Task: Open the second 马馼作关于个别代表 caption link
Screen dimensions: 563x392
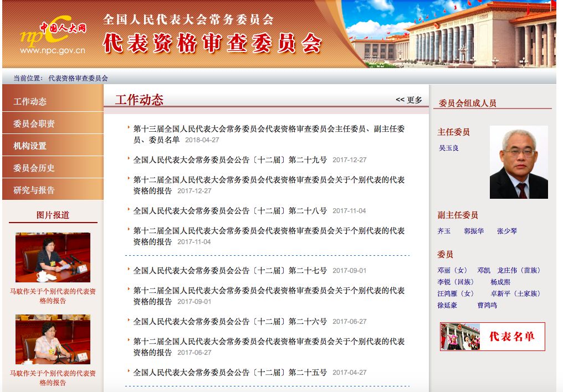Action: coord(53,378)
